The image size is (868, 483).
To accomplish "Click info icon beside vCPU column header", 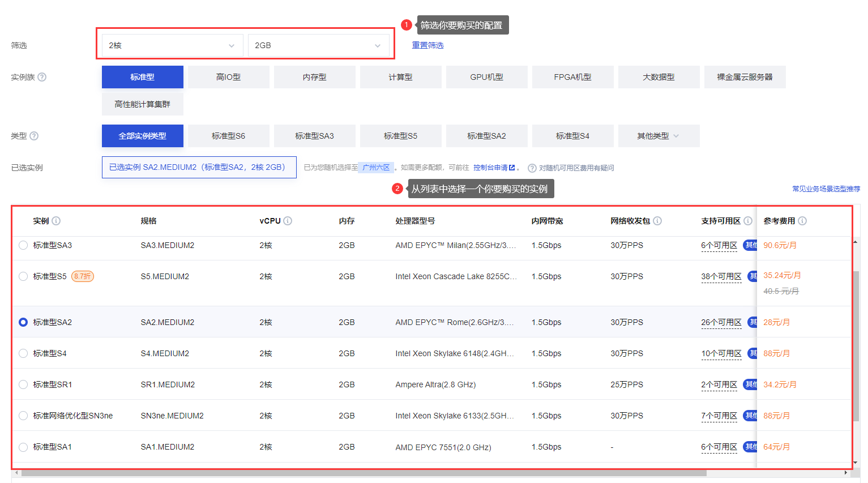I will coord(288,221).
